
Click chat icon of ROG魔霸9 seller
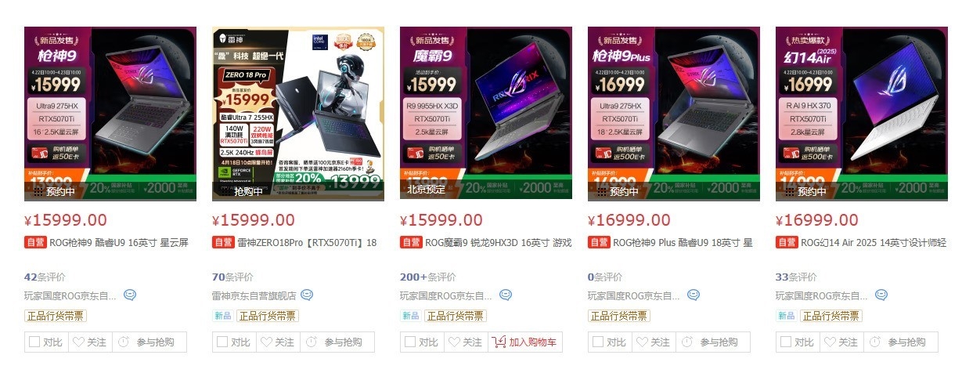[506, 295]
